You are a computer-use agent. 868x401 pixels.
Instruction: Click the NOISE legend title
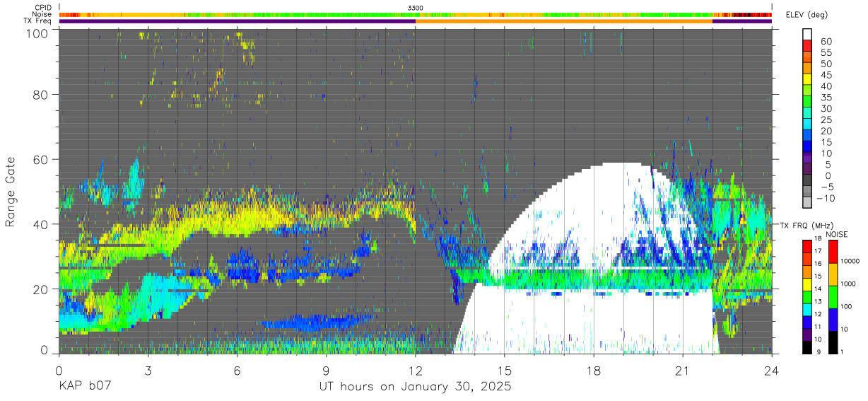coord(836,234)
